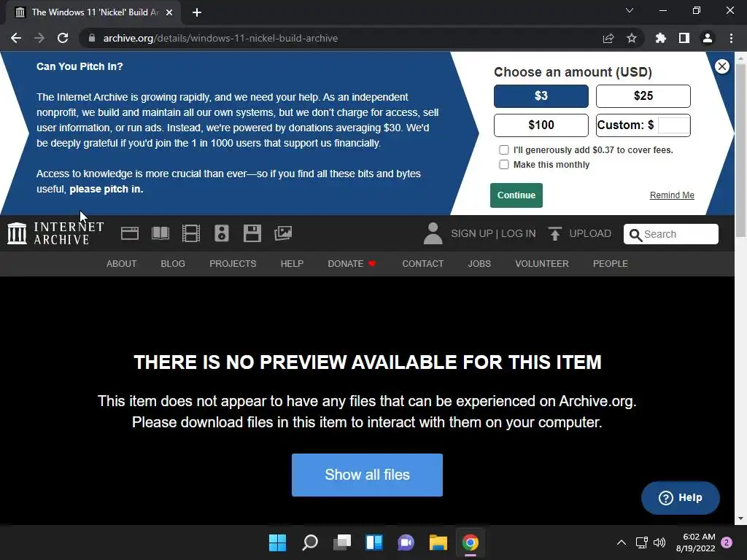View site lock information
747x560 pixels.
92,38
